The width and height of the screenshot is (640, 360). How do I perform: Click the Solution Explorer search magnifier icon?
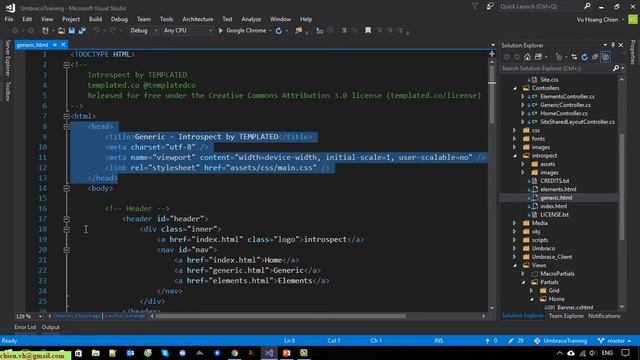(616, 68)
